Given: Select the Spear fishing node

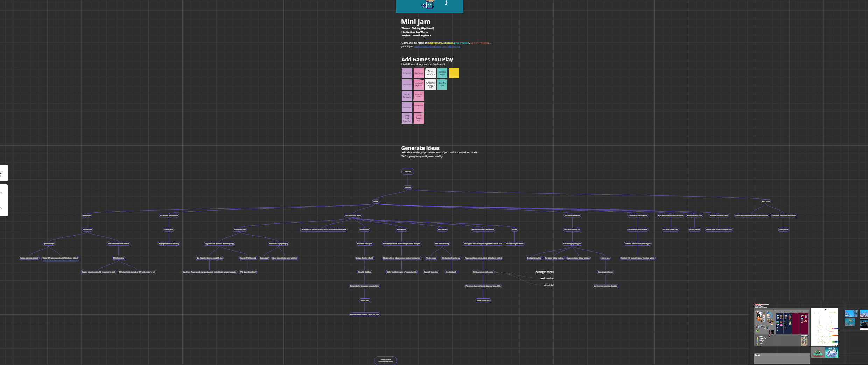Looking at the screenshot, I should tap(87, 230).
